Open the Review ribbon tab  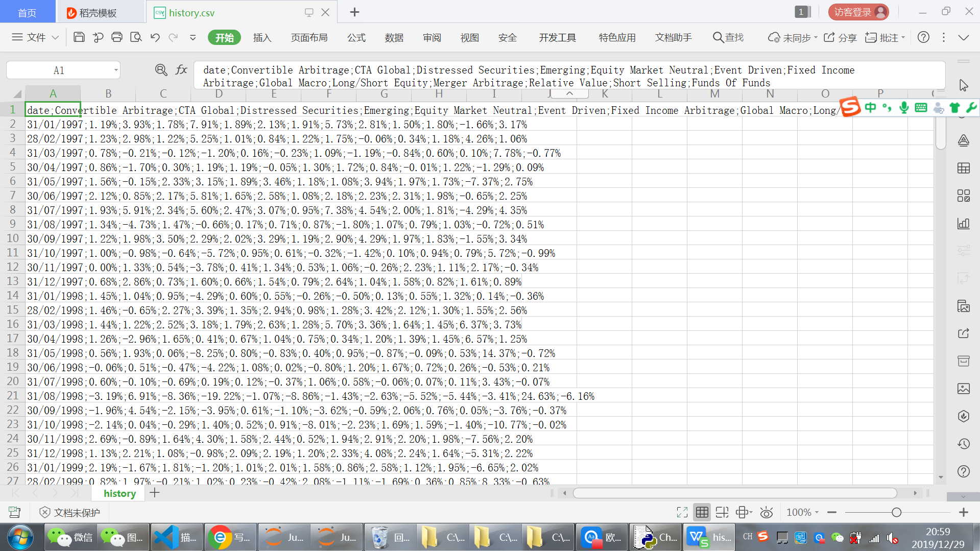point(432,37)
